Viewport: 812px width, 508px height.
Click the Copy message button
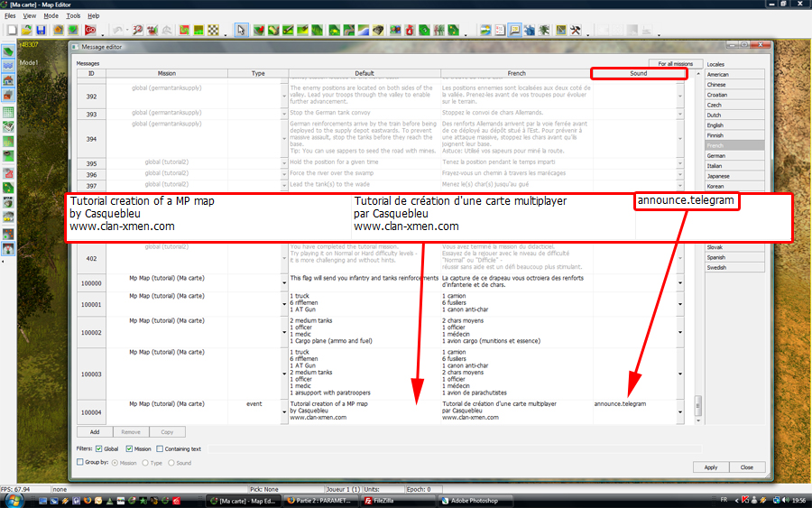point(167,432)
